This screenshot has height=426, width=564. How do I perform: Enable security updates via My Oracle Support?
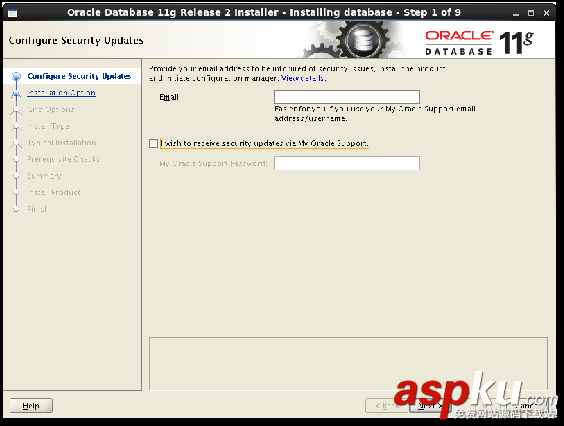click(x=154, y=144)
